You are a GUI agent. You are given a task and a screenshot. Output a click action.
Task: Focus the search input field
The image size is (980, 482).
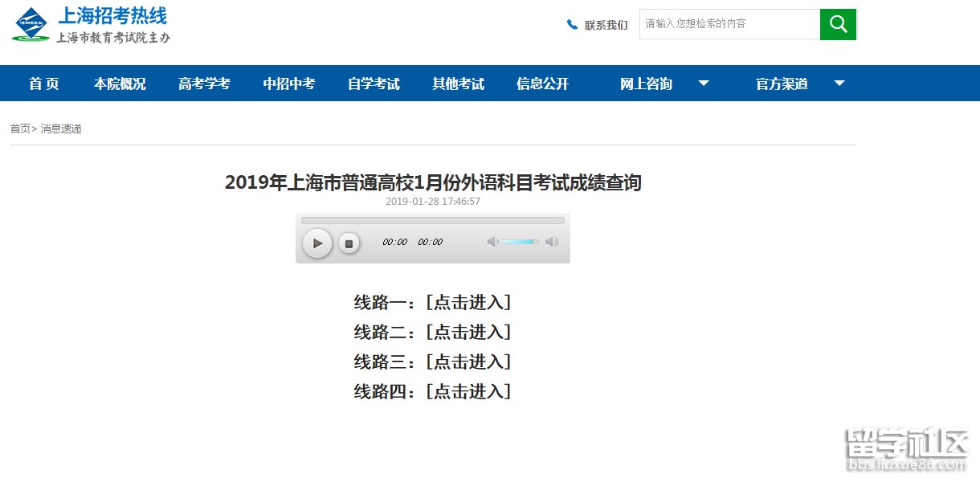(729, 24)
